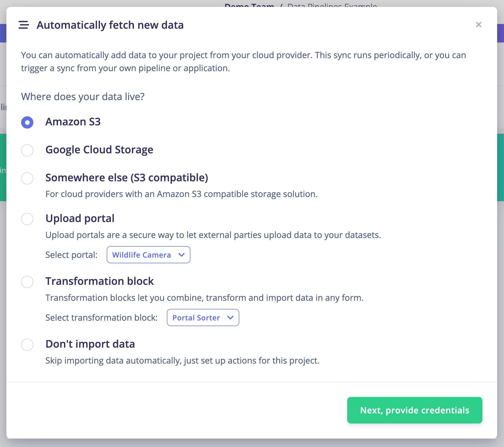Click the Demo Team breadcrumb behind dialog
The width and height of the screenshot is (504, 447).
coord(249,5)
